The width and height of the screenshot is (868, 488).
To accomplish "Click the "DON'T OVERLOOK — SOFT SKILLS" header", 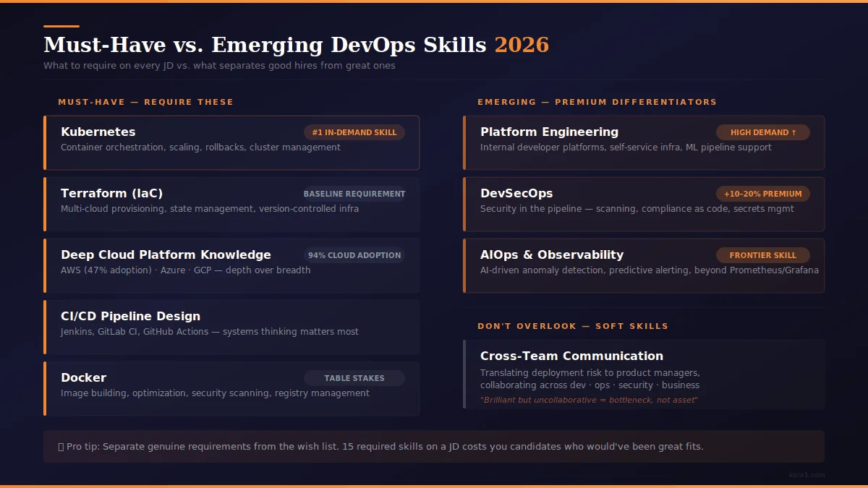I will (x=572, y=326).
